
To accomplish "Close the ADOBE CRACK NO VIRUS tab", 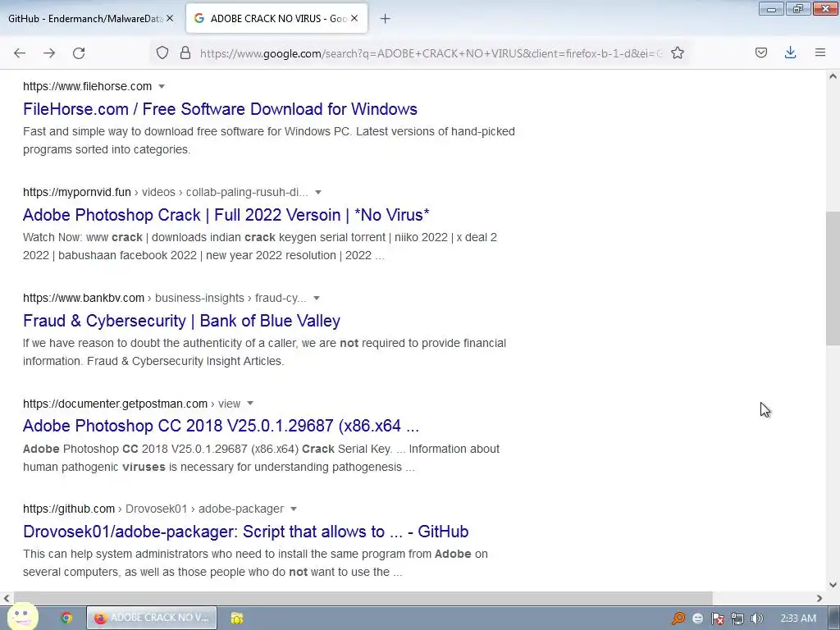I will pyautogui.click(x=354, y=18).
